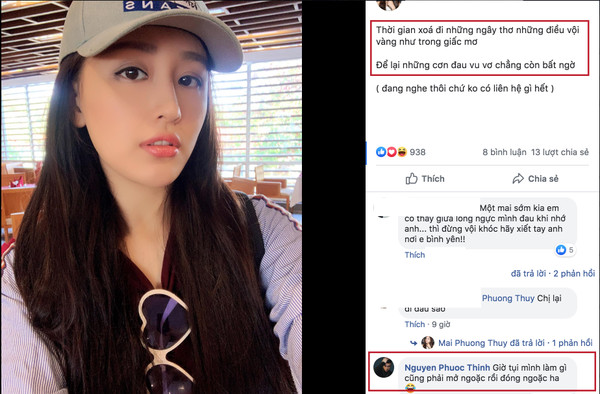
Task: Click the like badge showing 5
Action: coord(565,250)
